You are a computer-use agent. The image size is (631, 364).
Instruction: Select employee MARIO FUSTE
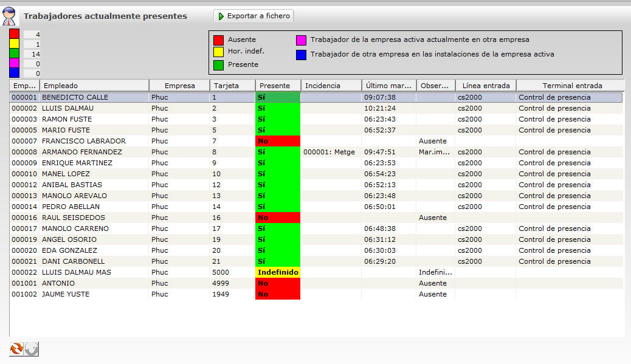point(66,130)
